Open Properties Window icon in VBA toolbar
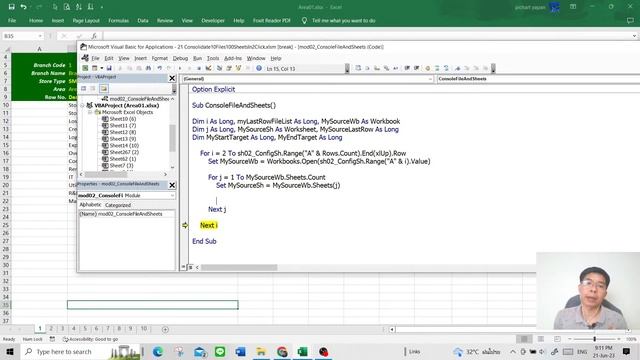640x360 pixels. tap(229, 68)
